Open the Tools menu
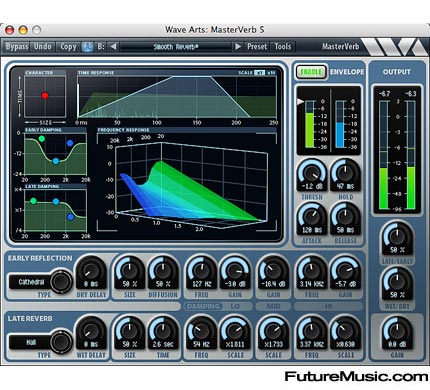The height and width of the screenshot is (390, 430). tap(283, 47)
